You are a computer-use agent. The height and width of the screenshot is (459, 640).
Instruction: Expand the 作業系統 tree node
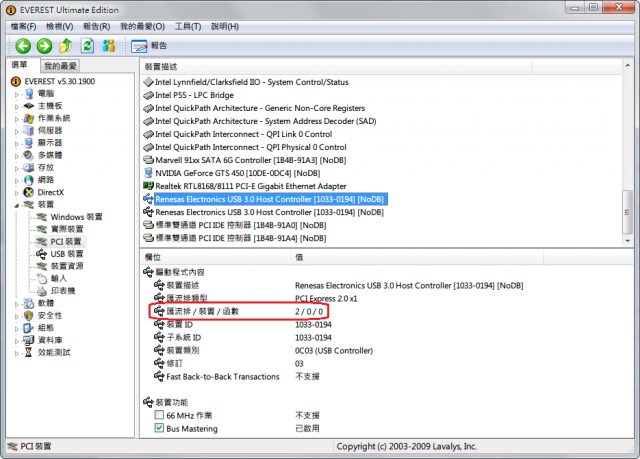tap(17, 119)
